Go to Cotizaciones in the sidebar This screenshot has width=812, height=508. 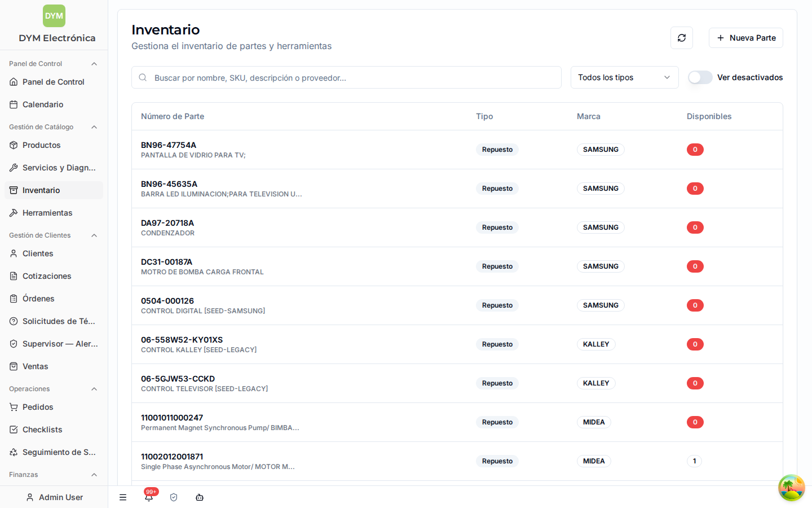[54, 276]
